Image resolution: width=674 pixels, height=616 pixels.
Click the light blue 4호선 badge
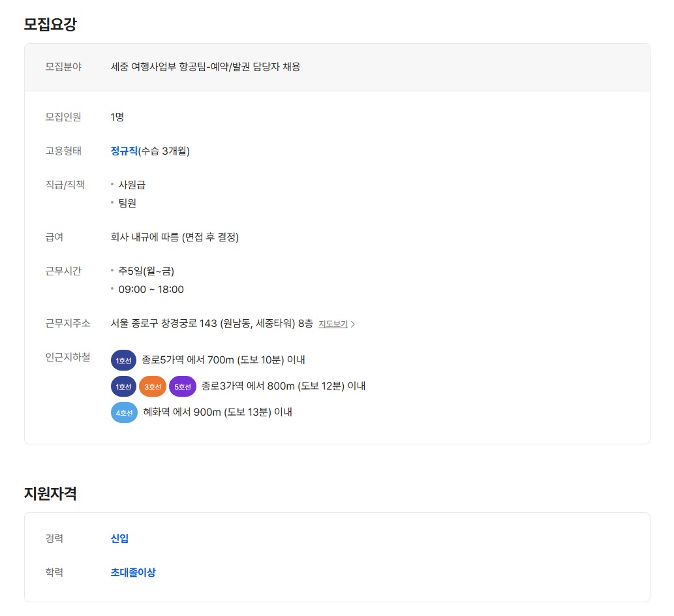click(124, 412)
